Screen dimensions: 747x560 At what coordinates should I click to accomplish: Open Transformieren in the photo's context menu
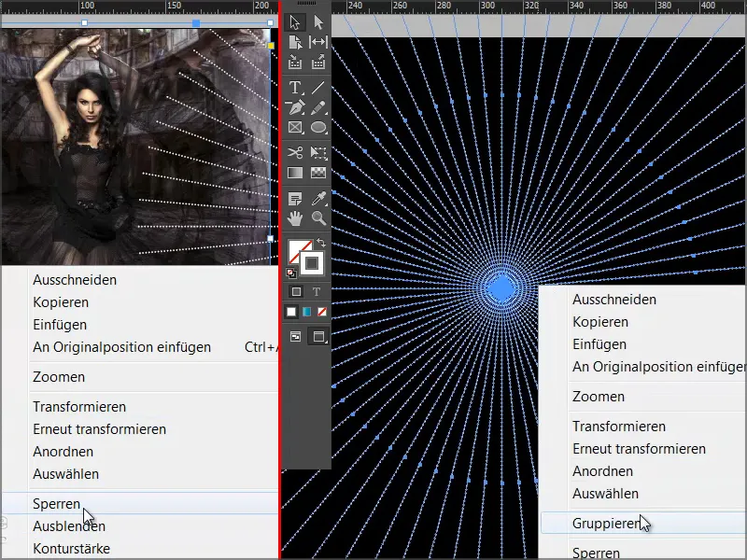point(79,407)
